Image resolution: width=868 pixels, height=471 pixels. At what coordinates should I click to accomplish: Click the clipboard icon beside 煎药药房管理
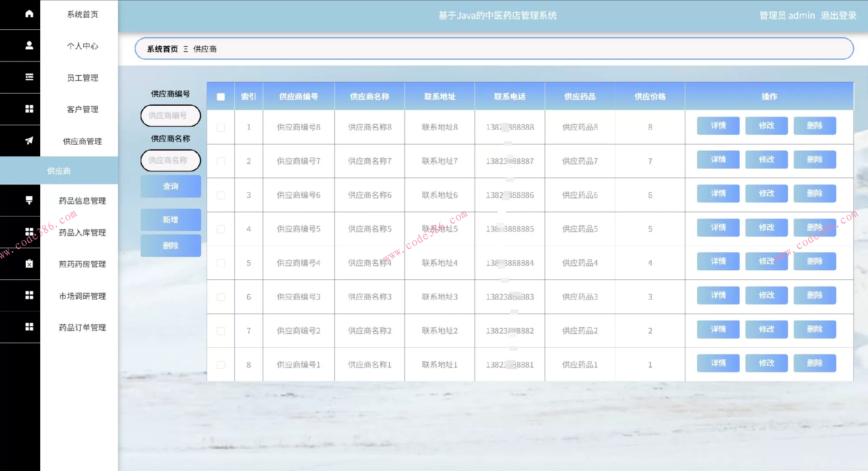(x=29, y=264)
